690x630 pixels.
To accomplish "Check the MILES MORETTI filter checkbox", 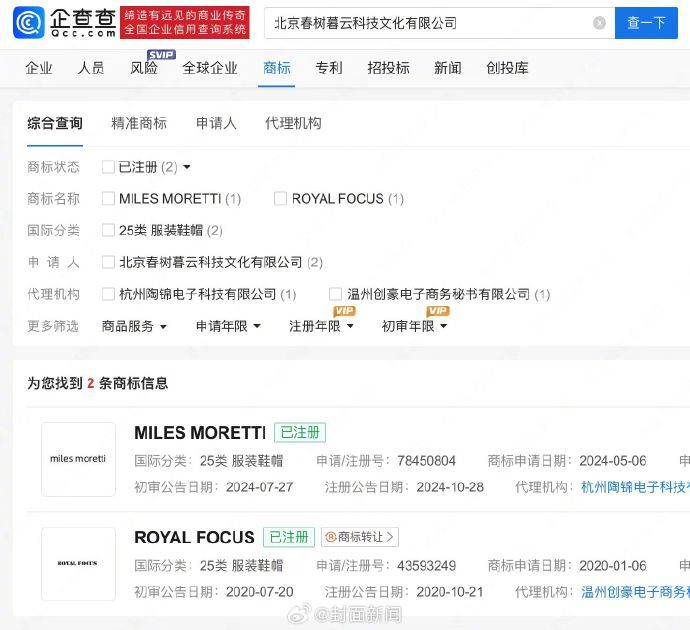I will pyautogui.click(x=108, y=198).
